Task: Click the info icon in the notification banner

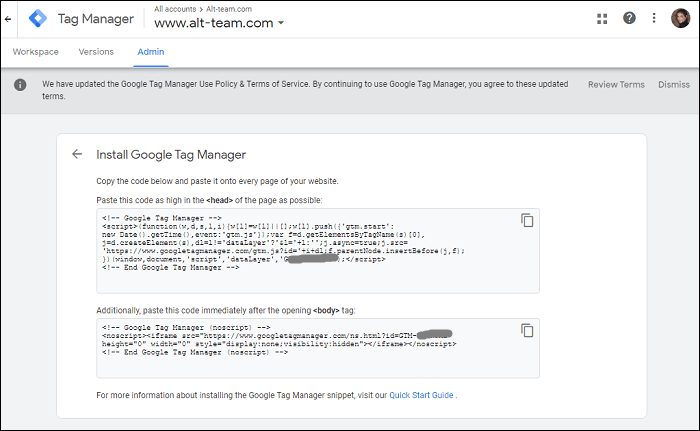Action: tap(20, 85)
